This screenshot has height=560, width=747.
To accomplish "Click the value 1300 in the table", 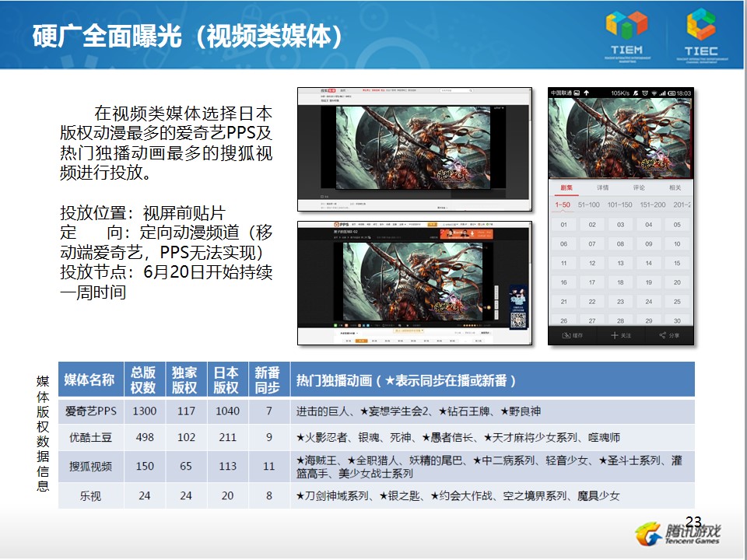I will (145, 411).
